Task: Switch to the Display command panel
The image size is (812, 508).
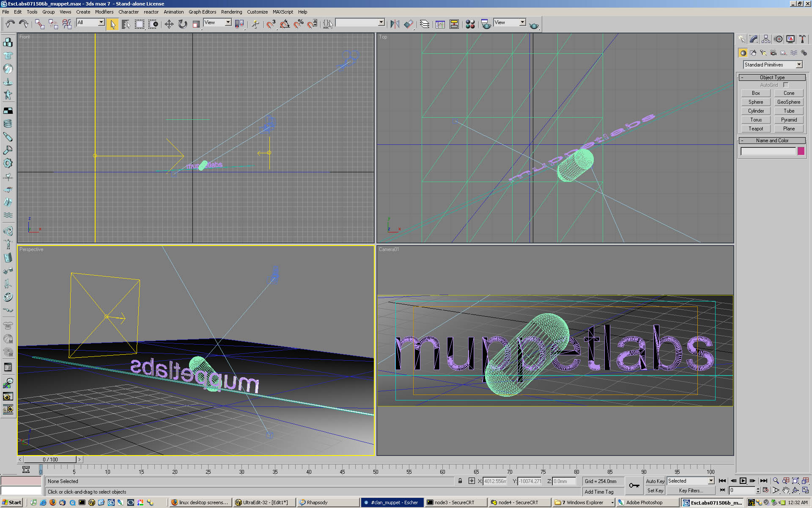Action: click(x=790, y=39)
